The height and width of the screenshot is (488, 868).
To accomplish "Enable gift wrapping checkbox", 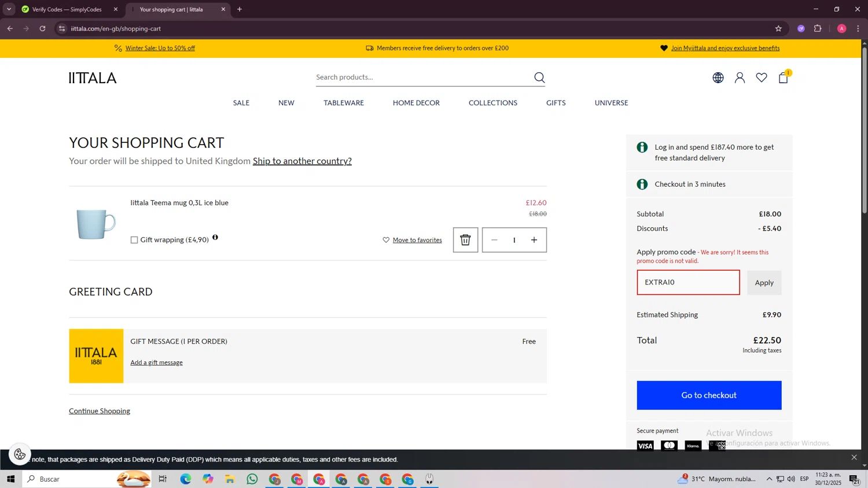I will coord(134,240).
